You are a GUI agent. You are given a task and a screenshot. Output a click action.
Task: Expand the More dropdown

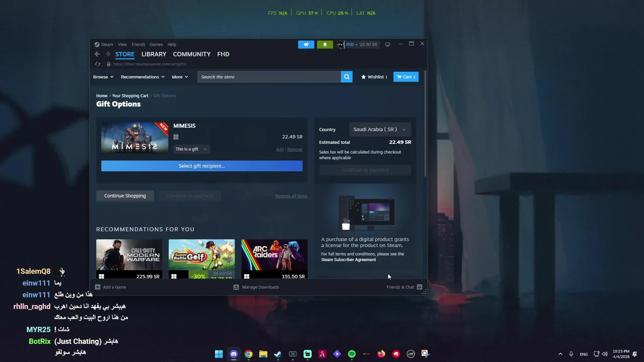[180, 77]
